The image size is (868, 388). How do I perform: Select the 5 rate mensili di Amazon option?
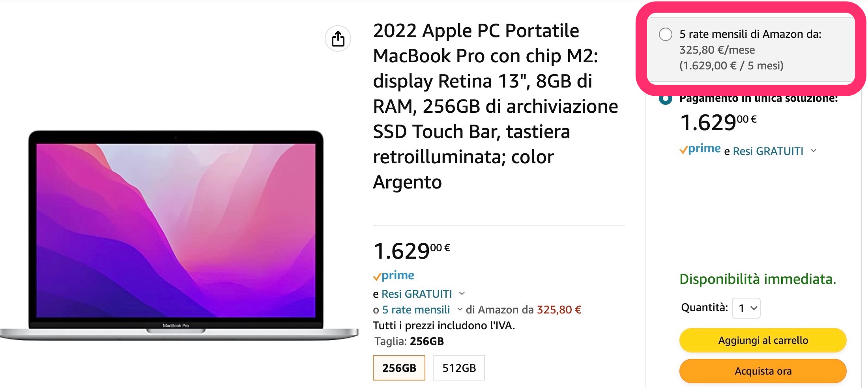666,34
